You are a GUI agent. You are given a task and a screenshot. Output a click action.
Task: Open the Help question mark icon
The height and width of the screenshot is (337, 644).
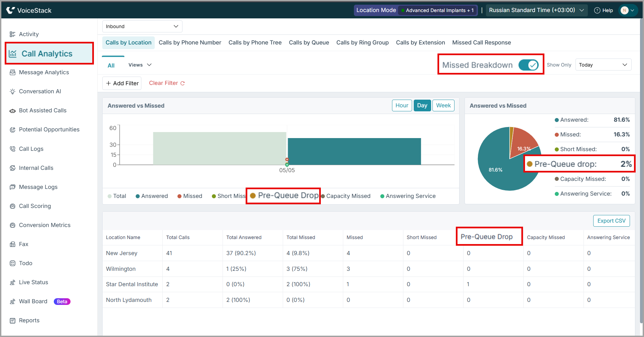pos(597,10)
